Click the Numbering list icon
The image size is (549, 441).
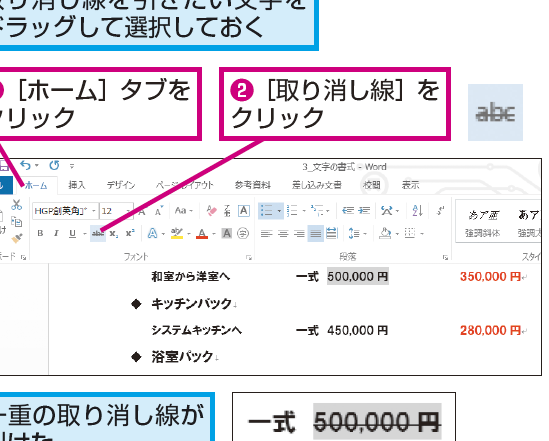point(292,211)
